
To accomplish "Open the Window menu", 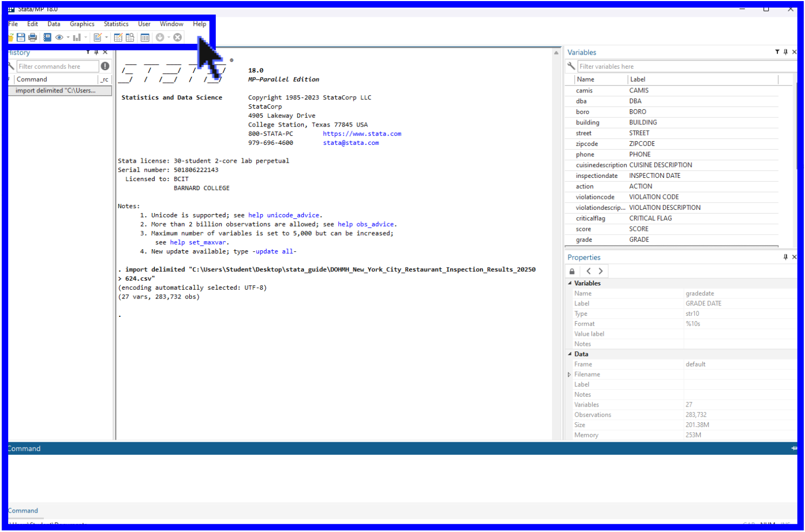I will 171,24.
